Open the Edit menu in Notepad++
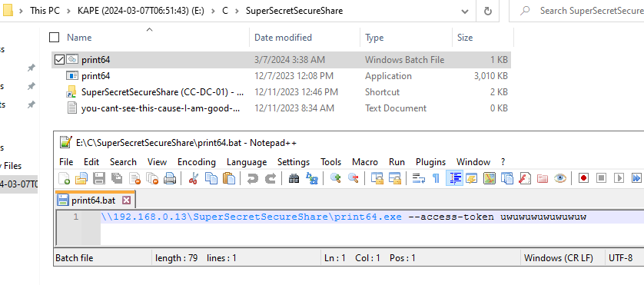 pos(91,162)
